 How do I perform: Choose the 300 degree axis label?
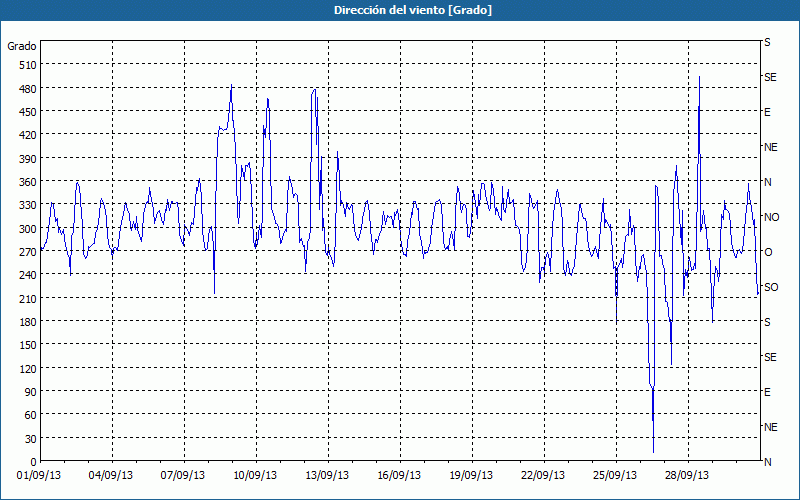(28, 229)
